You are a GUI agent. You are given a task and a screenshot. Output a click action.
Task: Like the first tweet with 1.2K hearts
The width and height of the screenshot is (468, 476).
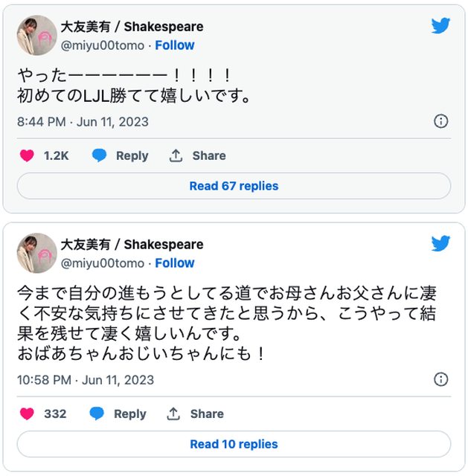click(27, 155)
